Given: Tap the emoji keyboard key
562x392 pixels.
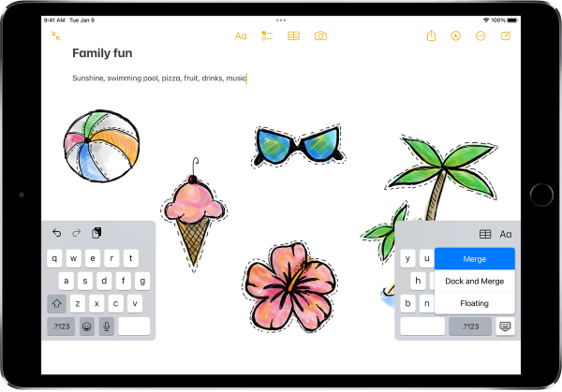Looking at the screenshot, I should [87, 327].
